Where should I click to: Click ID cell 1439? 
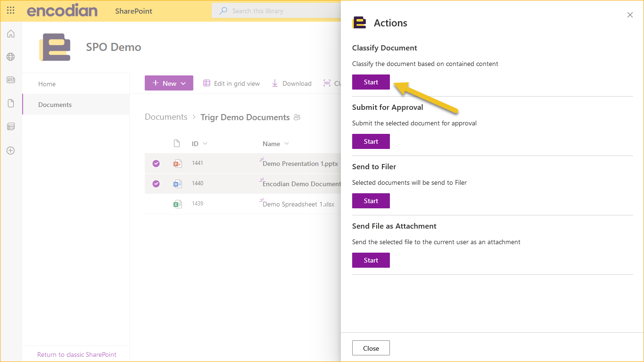[198, 204]
